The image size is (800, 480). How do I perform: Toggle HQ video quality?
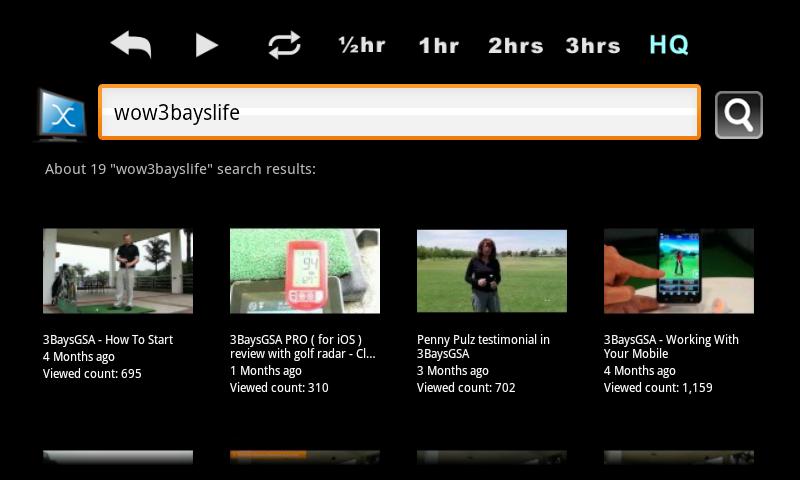pyautogui.click(x=669, y=45)
